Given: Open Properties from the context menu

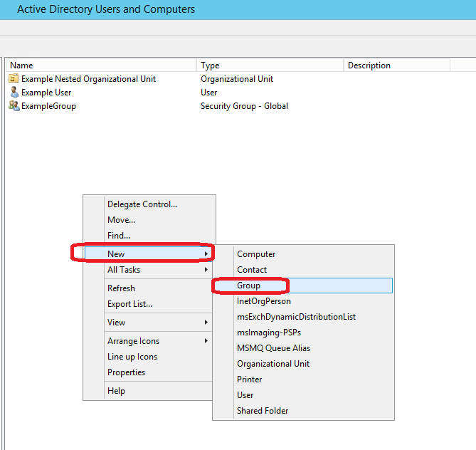Looking at the screenshot, I should click(126, 372).
